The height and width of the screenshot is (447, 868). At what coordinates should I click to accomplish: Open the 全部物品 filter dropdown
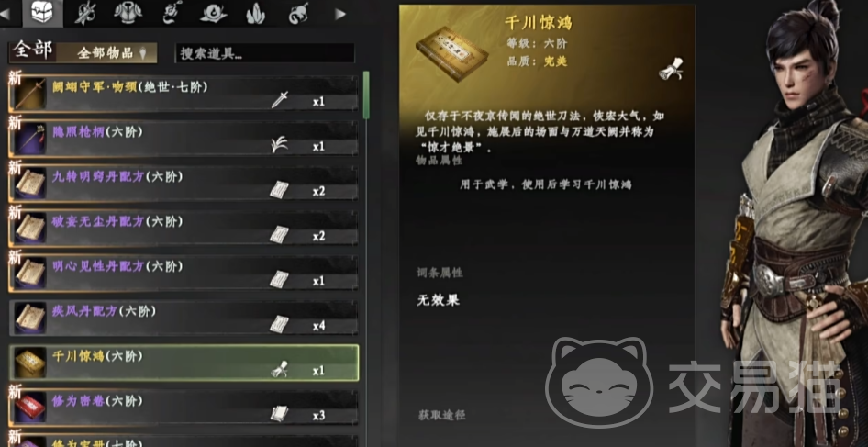(x=108, y=53)
